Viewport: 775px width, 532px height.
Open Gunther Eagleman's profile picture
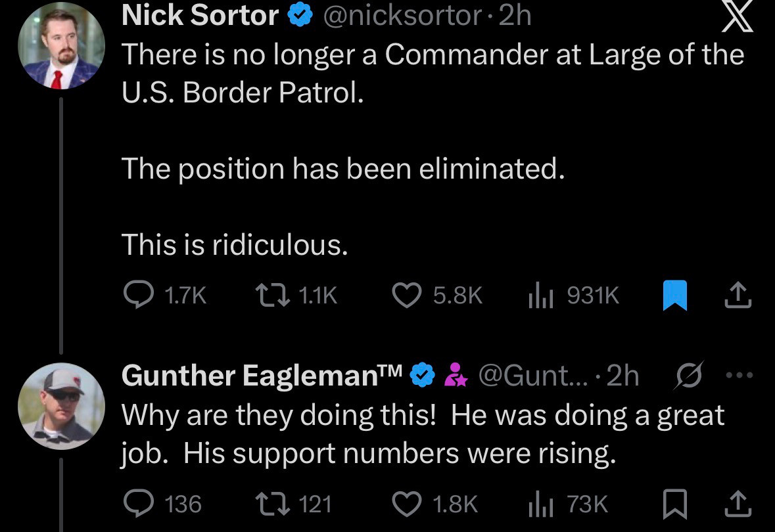61,406
